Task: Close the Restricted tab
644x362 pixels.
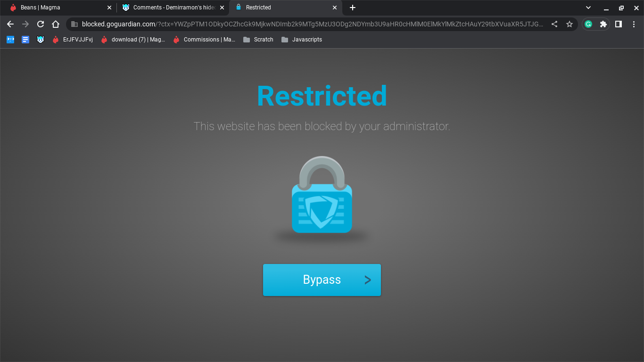Action: point(335,8)
